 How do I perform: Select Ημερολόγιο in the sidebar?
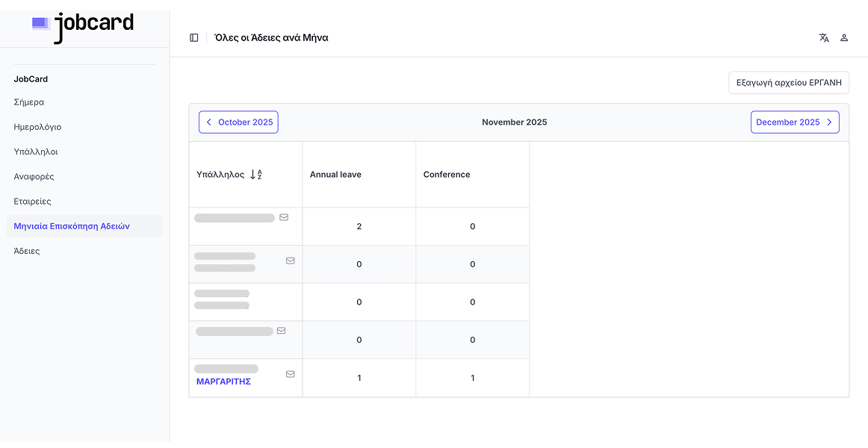[37, 127]
